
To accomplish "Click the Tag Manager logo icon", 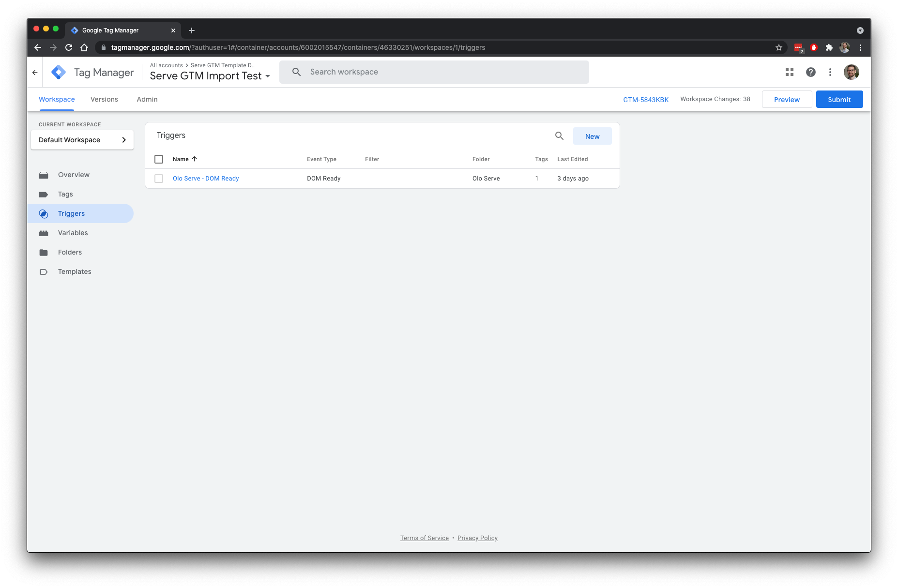I will coord(59,72).
